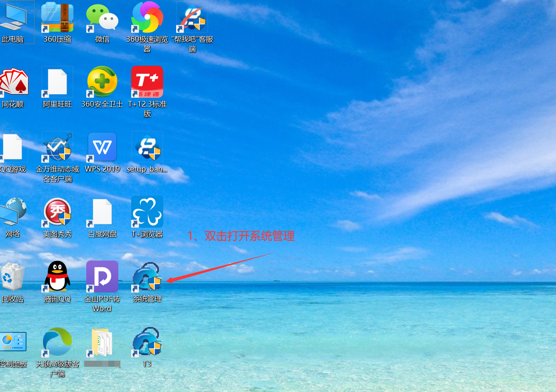Select the 腾讯QQ penguin icon
This screenshot has width=556, height=392.
pyautogui.click(x=57, y=277)
